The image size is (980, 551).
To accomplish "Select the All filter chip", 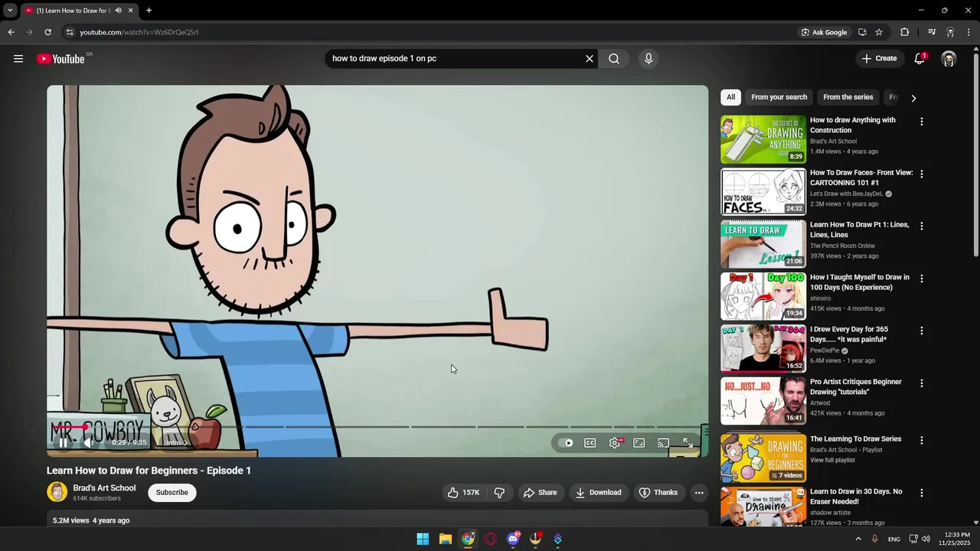I will [x=731, y=97].
